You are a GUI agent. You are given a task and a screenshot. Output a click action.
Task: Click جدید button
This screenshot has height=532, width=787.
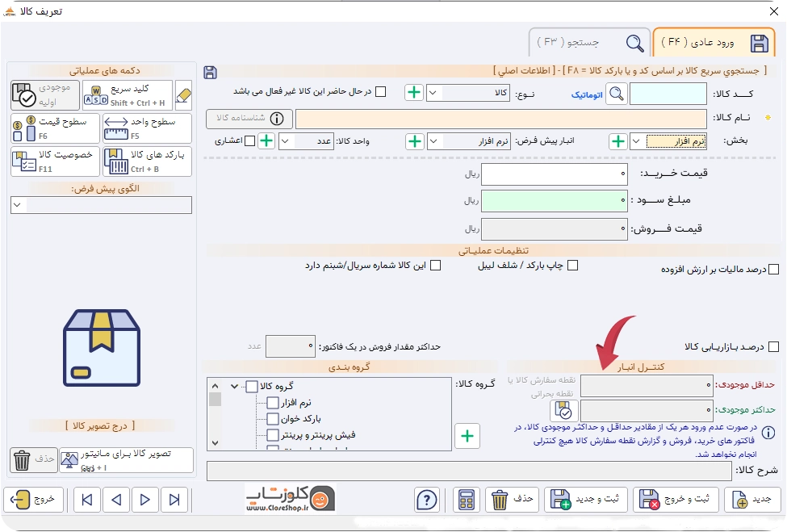click(x=751, y=500)
